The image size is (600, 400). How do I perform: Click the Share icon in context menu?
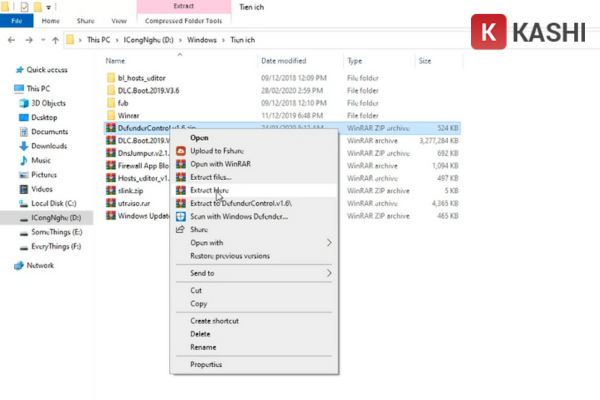coord(181,229)
